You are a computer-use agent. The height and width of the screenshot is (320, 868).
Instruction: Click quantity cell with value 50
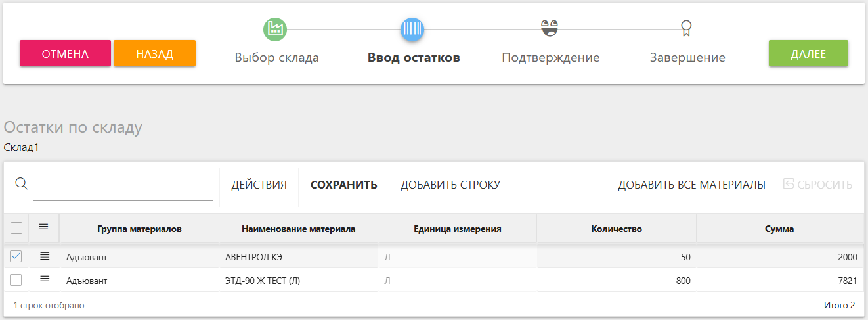click(617, 256)
